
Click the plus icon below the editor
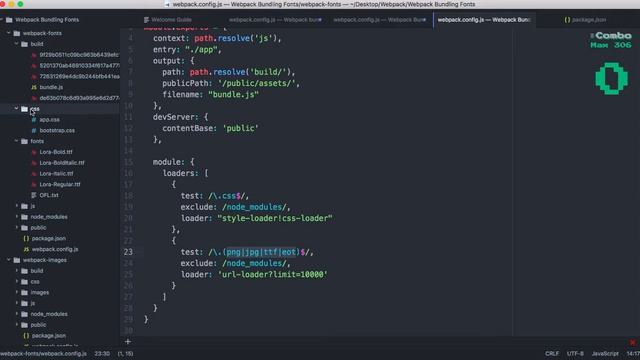pos(128,342)
